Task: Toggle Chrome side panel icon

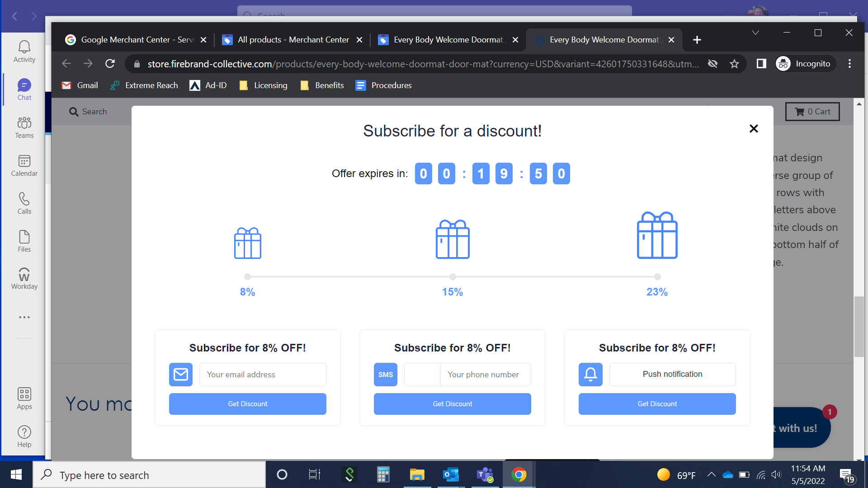Action: 761,64
